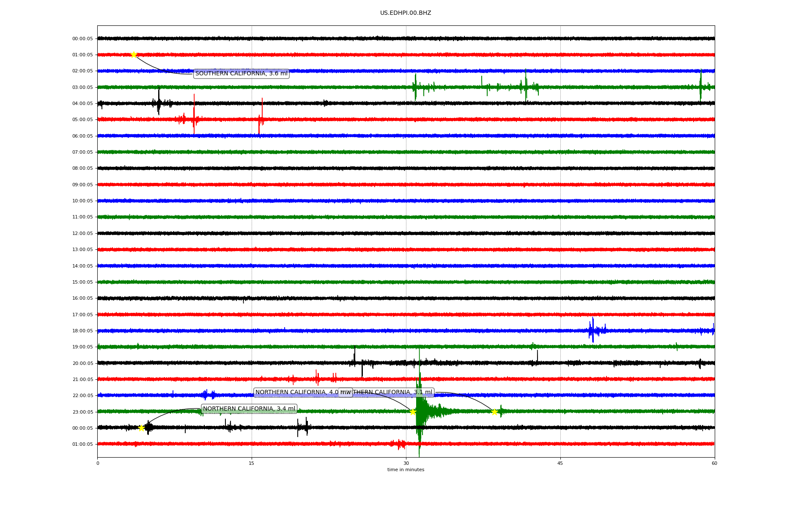The height and width of the screenshot is (508, 812).
Task: Click the NORTHERN CALIFORNIA, 3.4 ml label
Action: 249,409
